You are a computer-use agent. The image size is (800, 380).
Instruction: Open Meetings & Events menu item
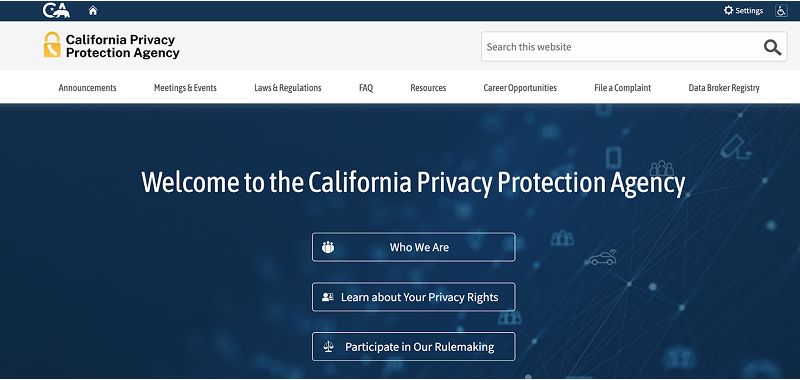(x=185, y=88)
